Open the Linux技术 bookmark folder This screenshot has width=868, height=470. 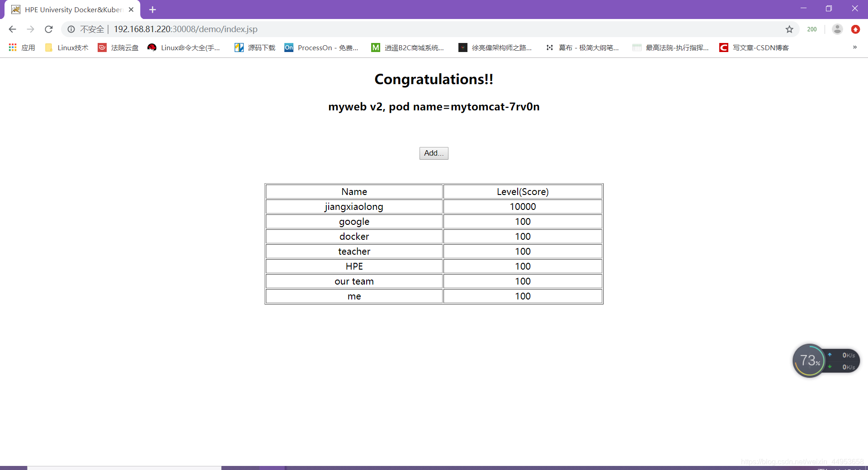pyautogui.click(x=67, y=47)
